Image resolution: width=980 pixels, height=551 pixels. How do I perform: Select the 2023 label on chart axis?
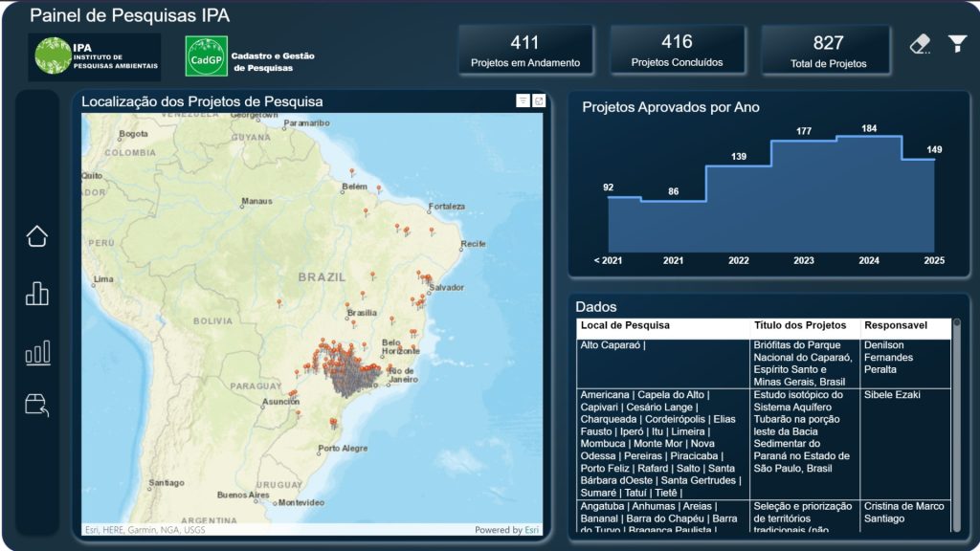pos(803,260)
